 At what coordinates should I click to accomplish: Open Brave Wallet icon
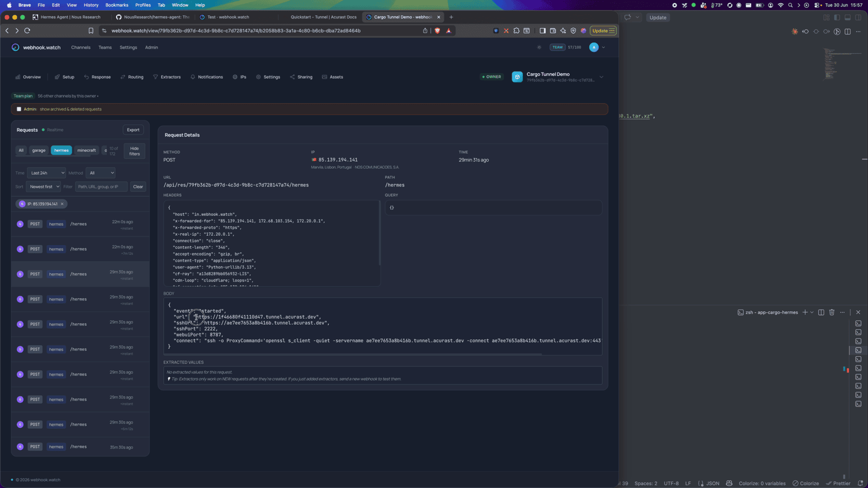(553, 31)
